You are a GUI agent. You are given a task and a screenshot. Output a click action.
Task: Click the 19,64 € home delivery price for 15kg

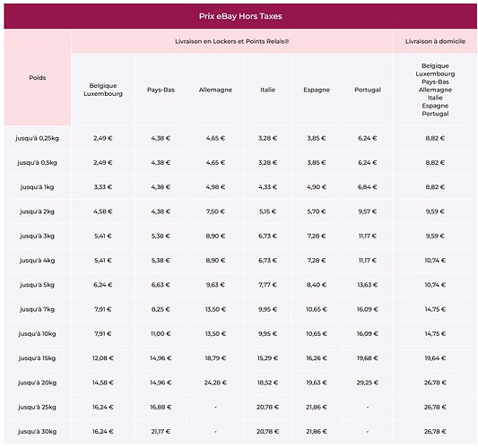[435, 358]
